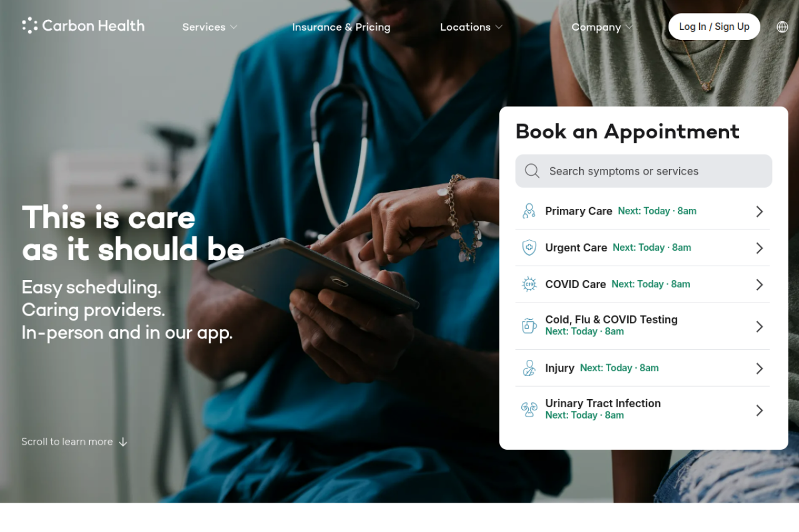799x532 pixels.
Task: Click the Primary Care stethoscope icon
Action: coord(529,211)
